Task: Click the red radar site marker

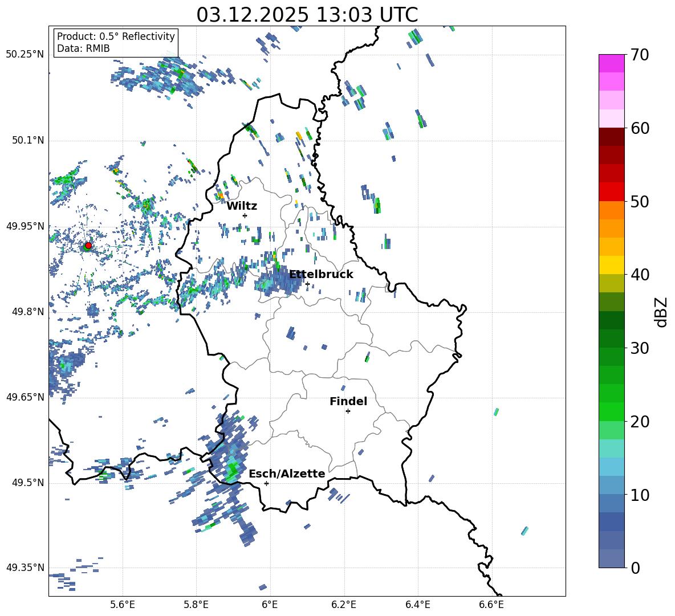Action: [88, 245]
